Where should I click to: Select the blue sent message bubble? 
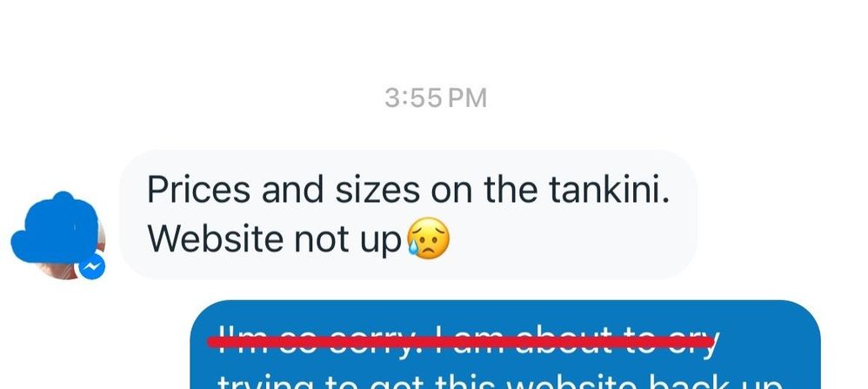505,345
